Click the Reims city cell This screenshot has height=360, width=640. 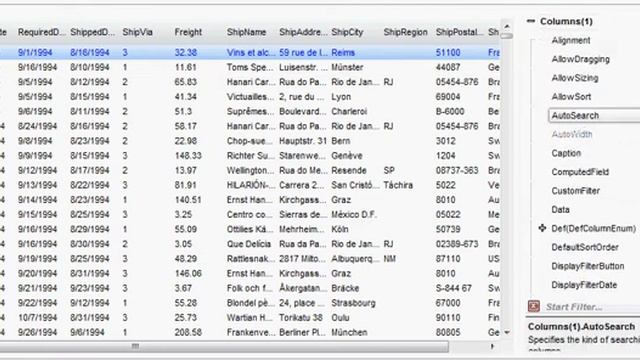click(x=343, y=53)
